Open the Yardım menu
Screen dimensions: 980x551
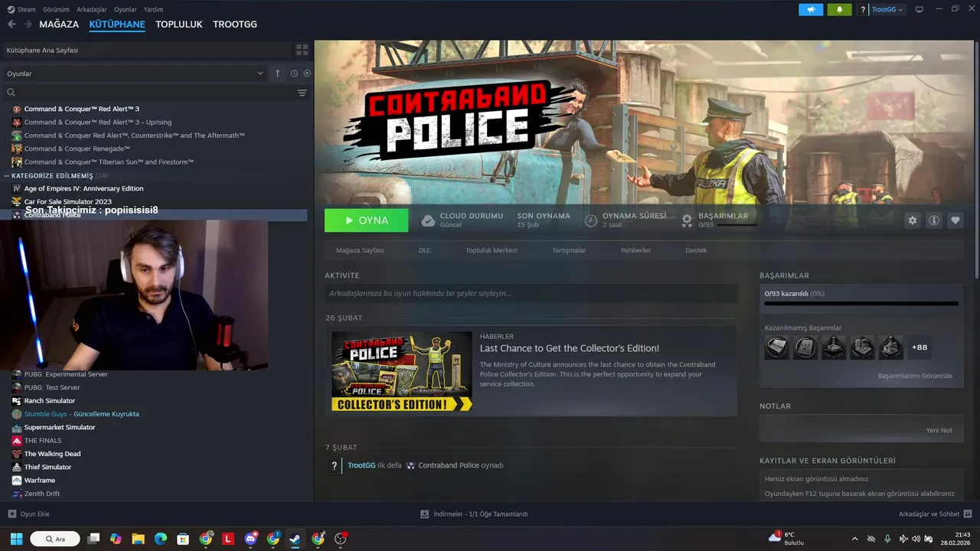click(153, 9)
